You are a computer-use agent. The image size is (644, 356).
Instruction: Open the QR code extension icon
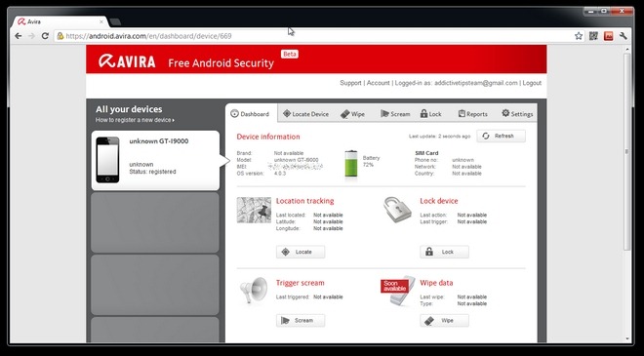pyautogui.click(x=593, y=36)
